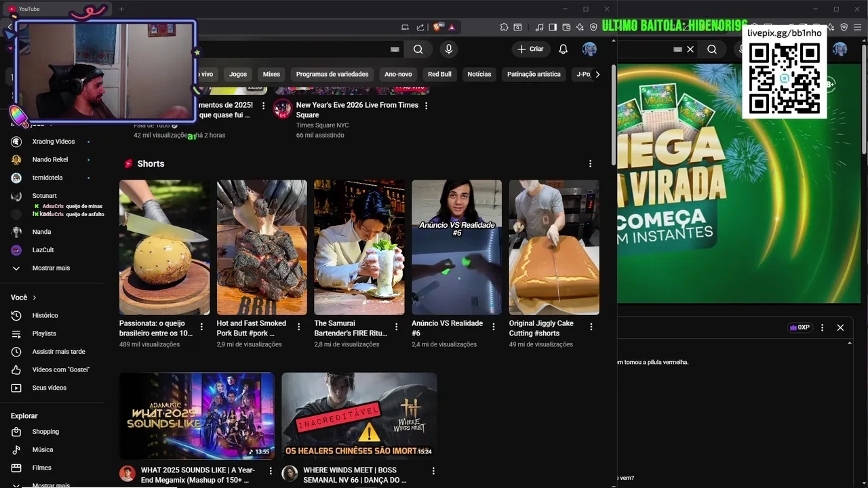
Task: Toggle the browser sidebar panel icon
Action: point(553,27)
